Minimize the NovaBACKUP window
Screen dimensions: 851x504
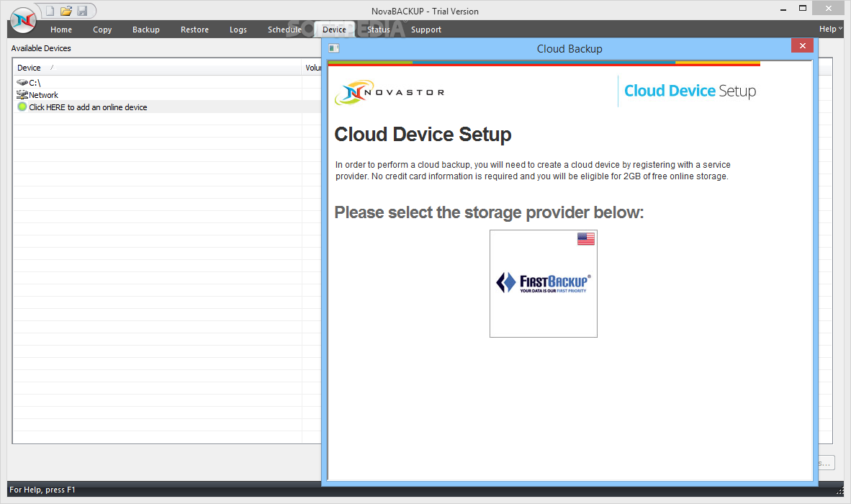[783, 9]
